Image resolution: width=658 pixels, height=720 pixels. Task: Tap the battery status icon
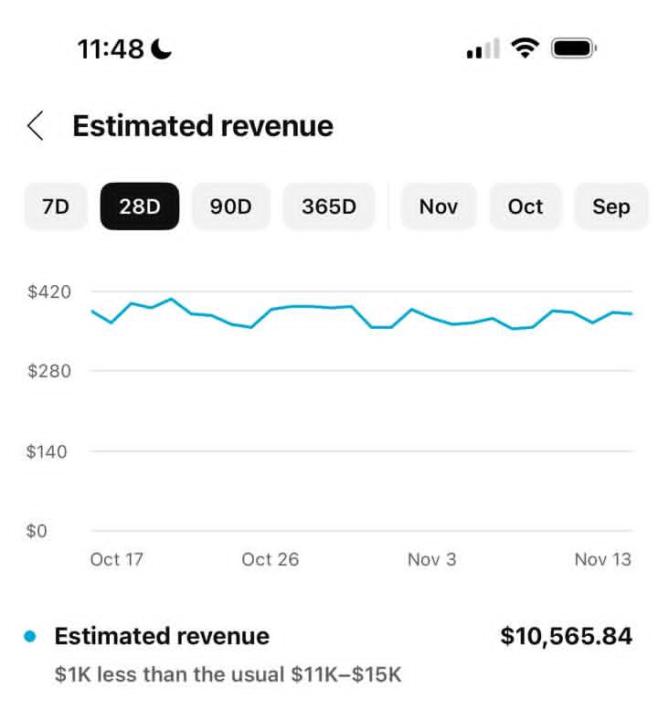click(x=574, y=48)
